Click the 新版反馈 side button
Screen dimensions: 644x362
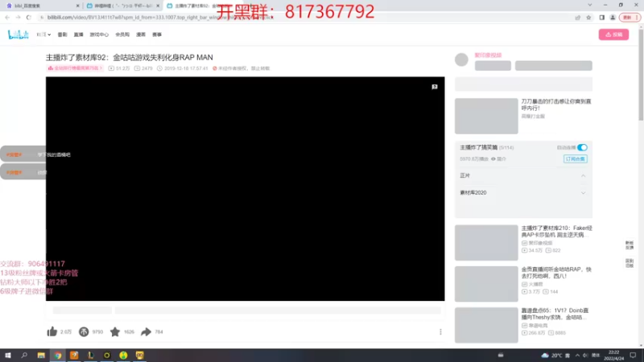pyautogui.click(x=630, y=245)
